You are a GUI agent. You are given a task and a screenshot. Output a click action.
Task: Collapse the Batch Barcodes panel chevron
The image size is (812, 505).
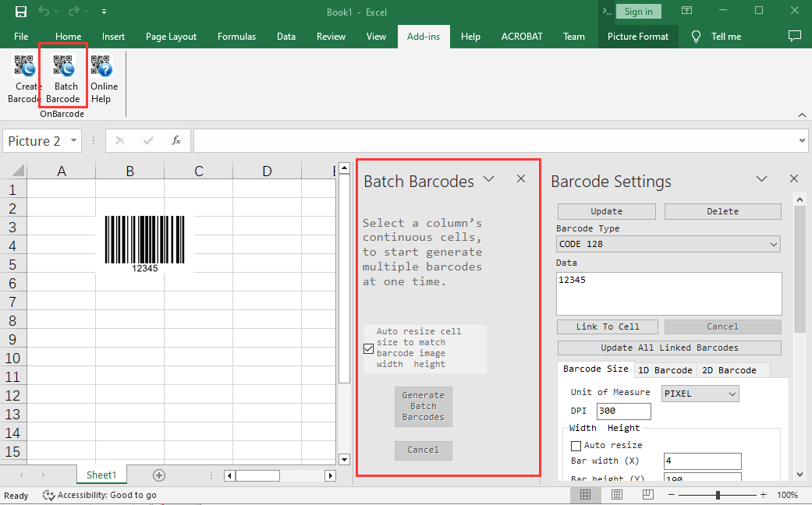click(489, 178)
